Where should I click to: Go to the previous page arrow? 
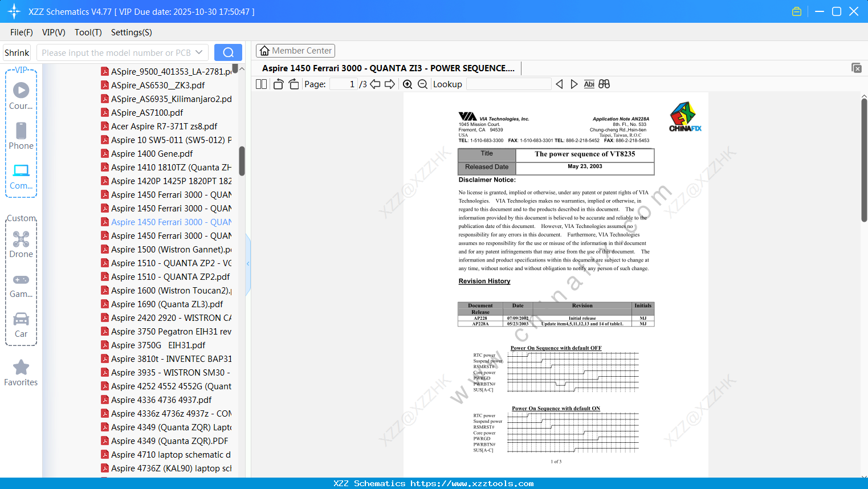[x=375, y=84]
